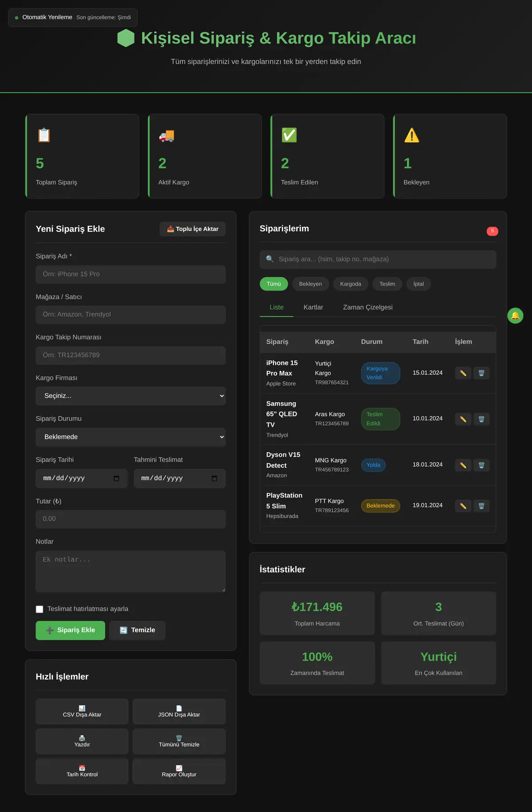Viewport: 532px width, 812px height.
Task: Switch to the Kartlar tab
Action: click(313, 307)
